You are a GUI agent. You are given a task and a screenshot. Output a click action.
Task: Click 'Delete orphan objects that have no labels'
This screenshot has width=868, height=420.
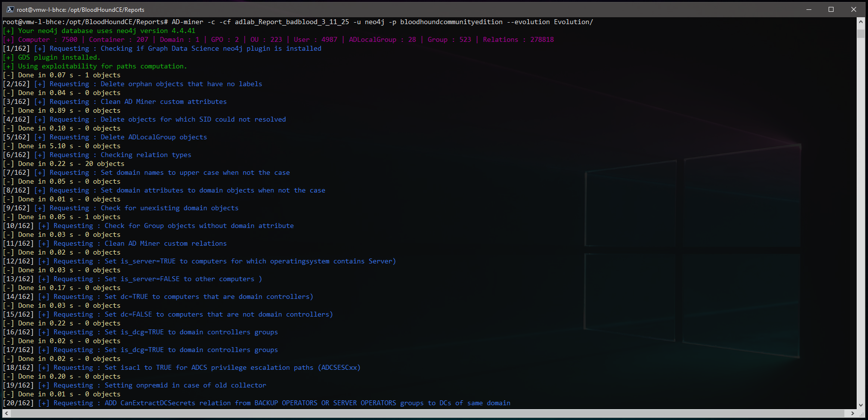coord(182,84)
